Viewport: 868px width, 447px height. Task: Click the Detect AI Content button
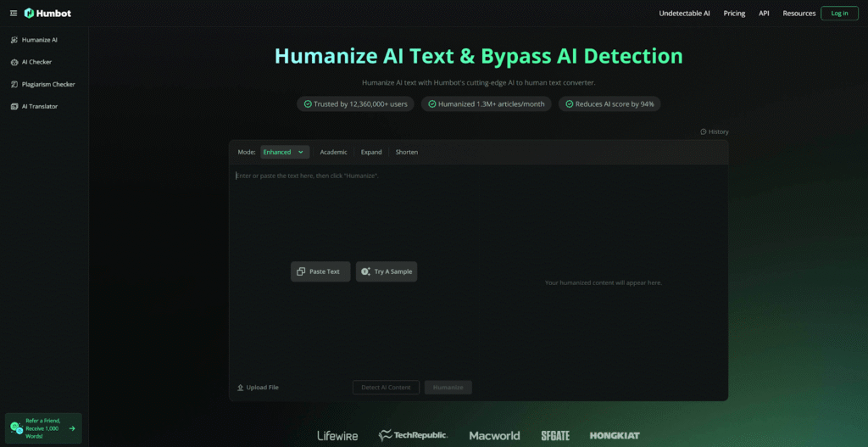pyautogui.click(x=386, y=388)
